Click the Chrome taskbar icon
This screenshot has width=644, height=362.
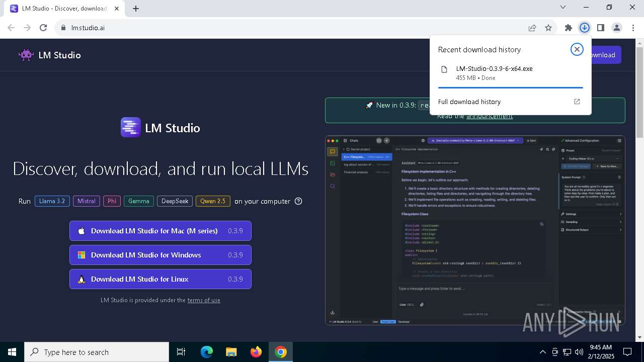tap(281, 352)
